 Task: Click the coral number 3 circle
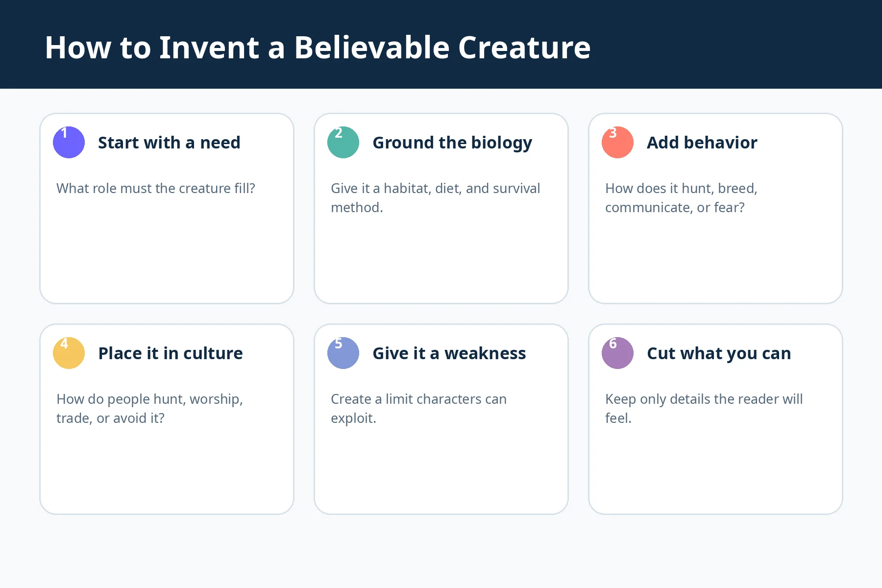pos(617,142)
